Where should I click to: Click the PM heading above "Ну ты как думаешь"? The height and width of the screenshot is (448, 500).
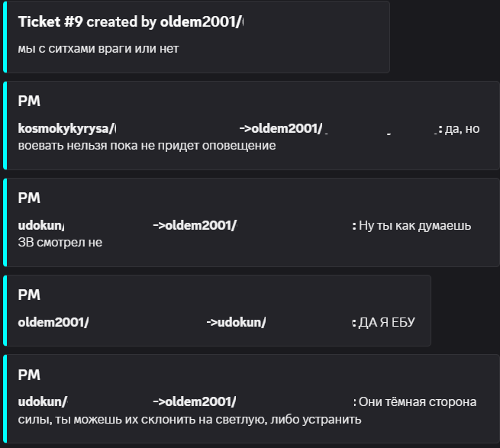pos(28,198)
